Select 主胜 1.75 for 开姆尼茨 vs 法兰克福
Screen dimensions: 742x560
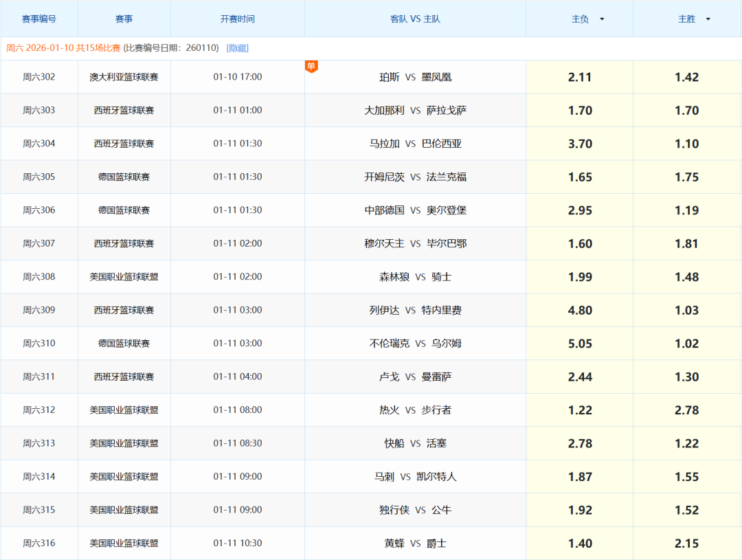(x=686, y=177)
